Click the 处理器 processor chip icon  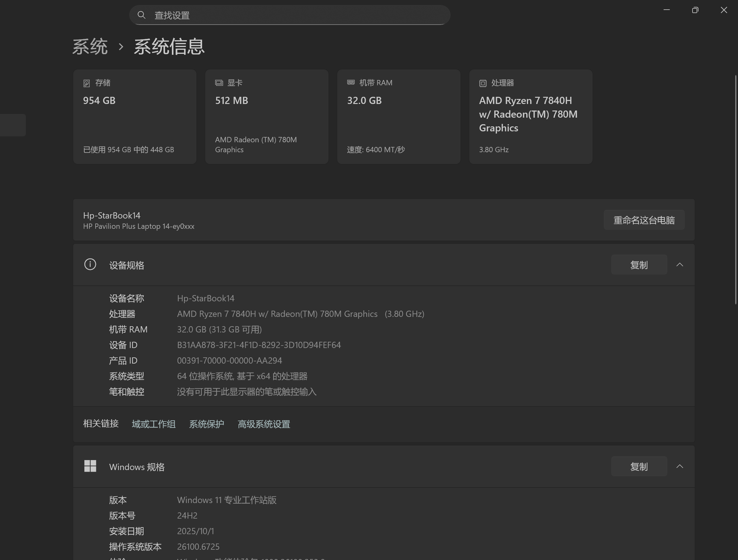tap(483, 83)
